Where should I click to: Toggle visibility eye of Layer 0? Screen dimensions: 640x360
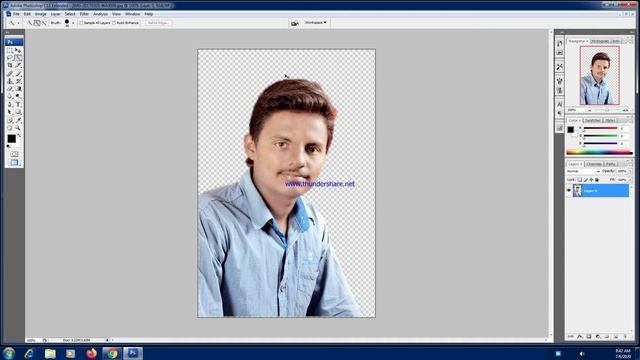pos(569,190)
